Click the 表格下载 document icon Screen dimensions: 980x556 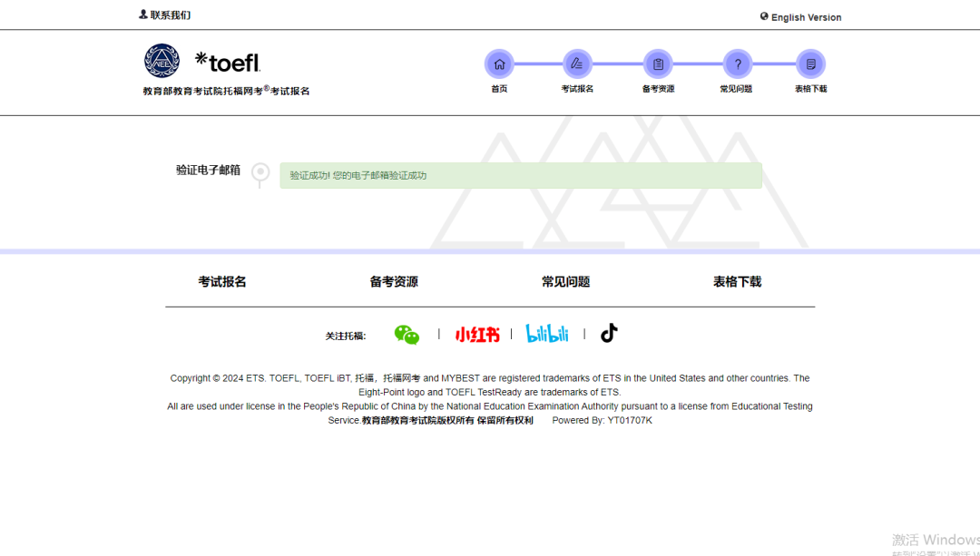810,64
